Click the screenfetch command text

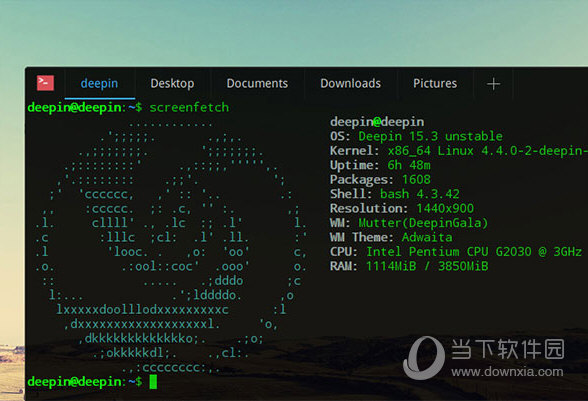(x=189, y=108)
